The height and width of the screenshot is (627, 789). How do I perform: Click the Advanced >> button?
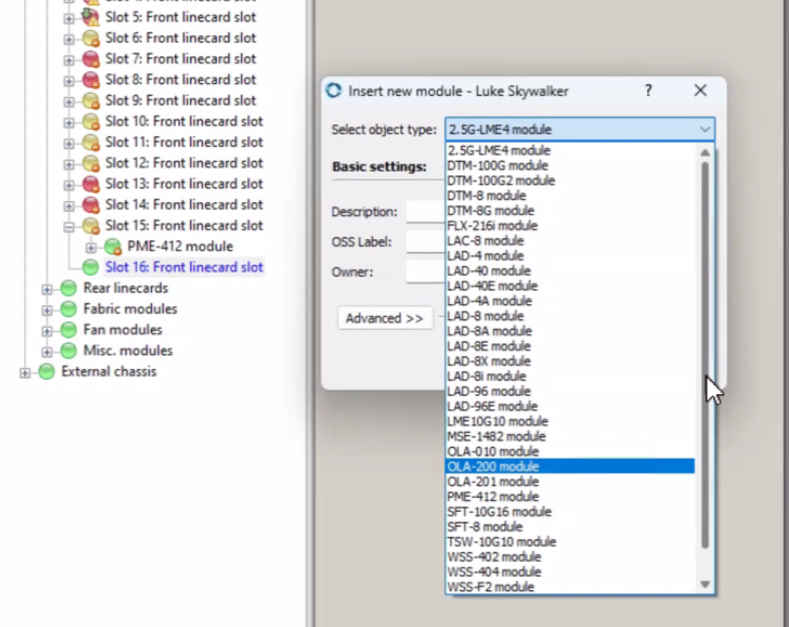pyautogui.click(x=385, y=319)
